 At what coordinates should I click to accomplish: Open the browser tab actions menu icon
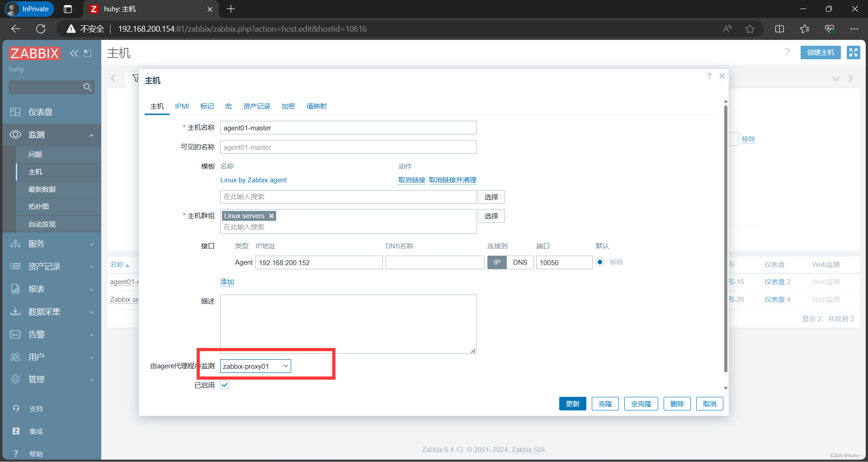point(68,9)
